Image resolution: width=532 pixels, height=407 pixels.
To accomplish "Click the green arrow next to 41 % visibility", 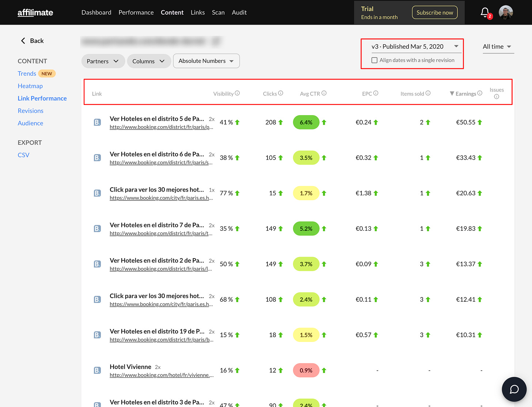I will (237, 123).
